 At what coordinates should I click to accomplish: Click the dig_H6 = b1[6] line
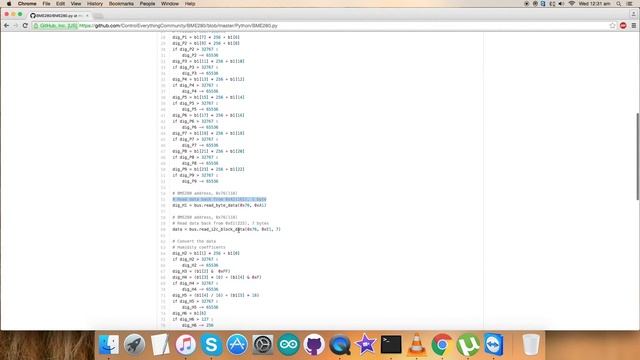coord(189,313)
